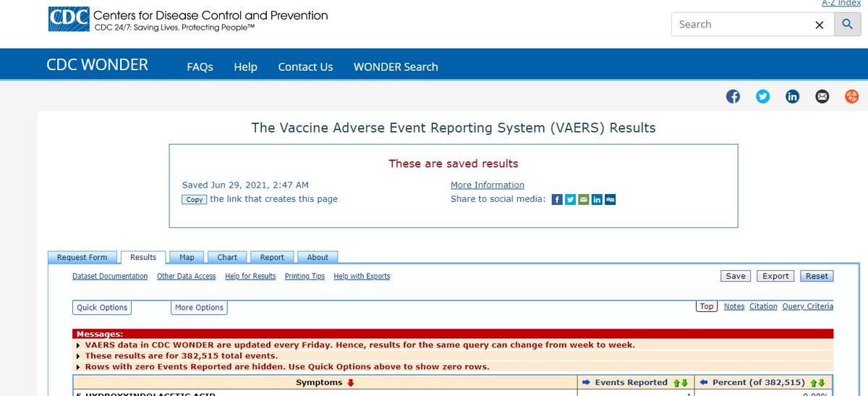Share saved results on Facebook square icon

pos(557,200)
